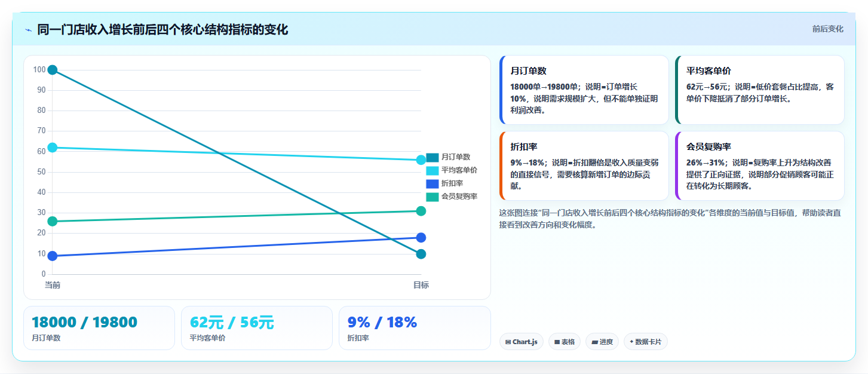Click the 当前 x-axis label

point(53,286)
